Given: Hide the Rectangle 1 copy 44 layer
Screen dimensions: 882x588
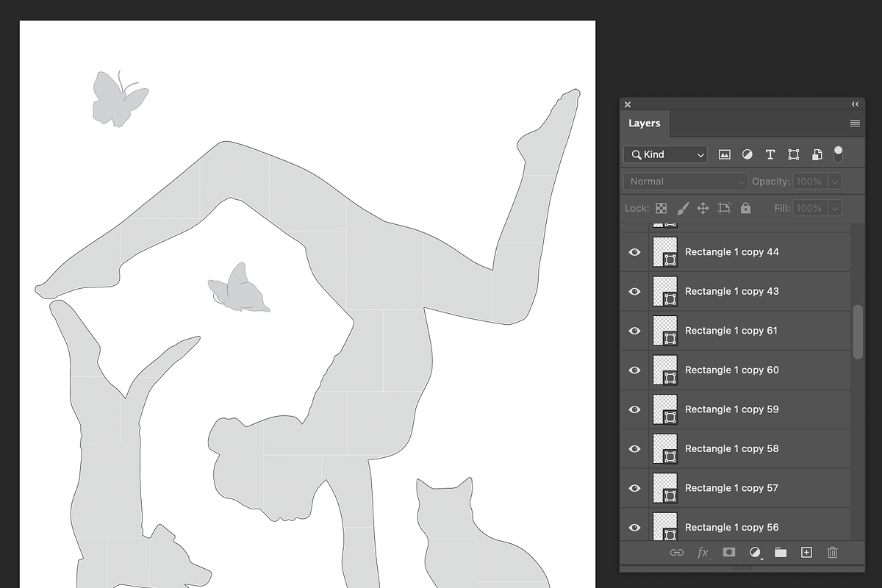Looking at the screenshot, I should click(635, 252).
